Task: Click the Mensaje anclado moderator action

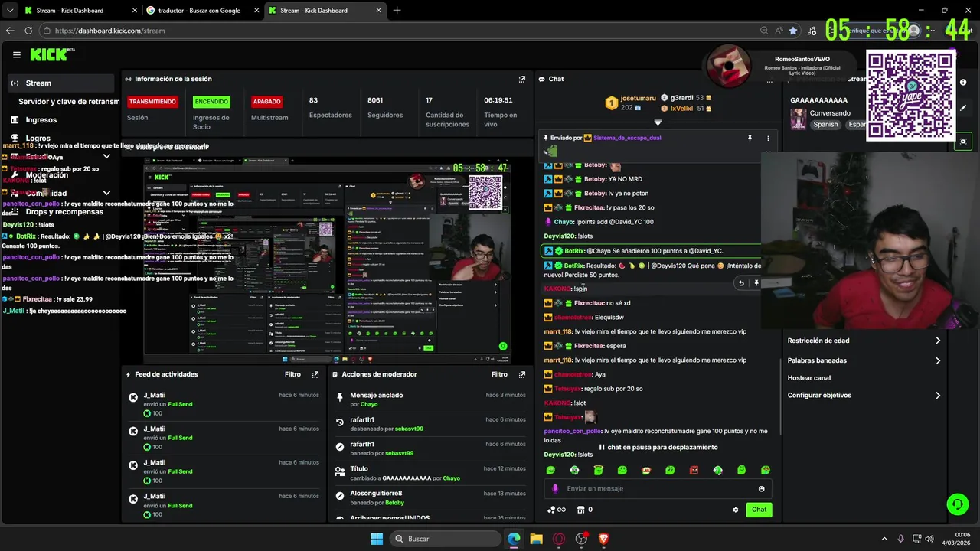Action: click(430, 399)
